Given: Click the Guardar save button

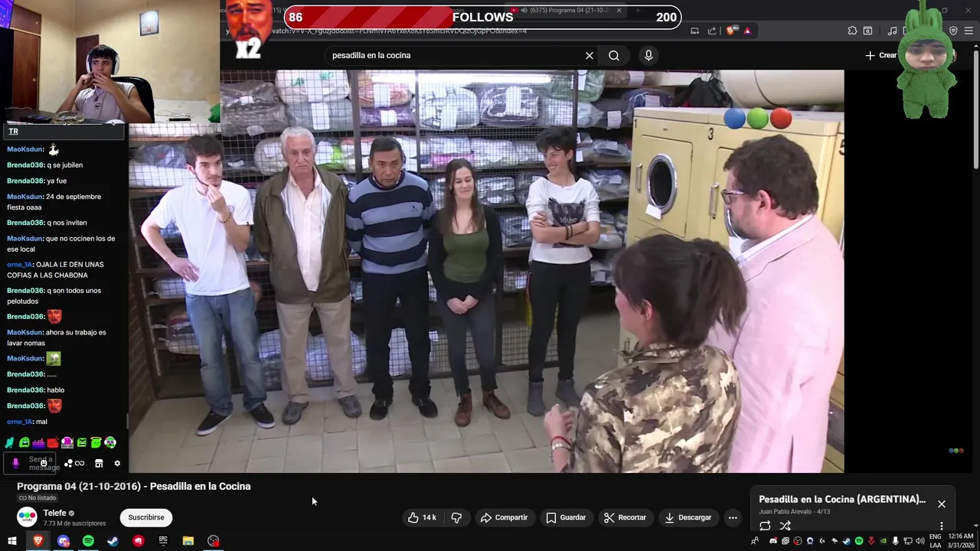Looking at the screenshot, I should [x=565, y=517].
